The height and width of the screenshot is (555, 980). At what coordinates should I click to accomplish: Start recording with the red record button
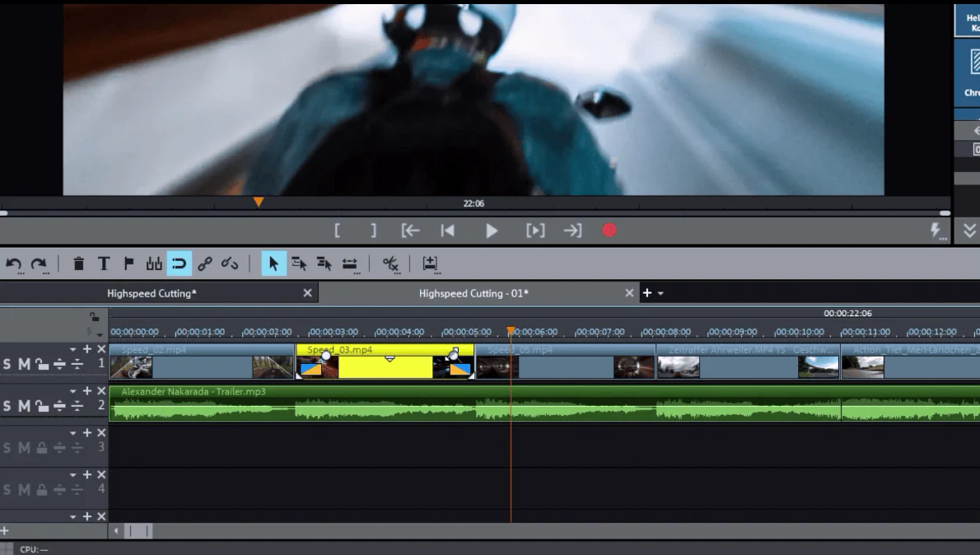(x=609, y=231)
